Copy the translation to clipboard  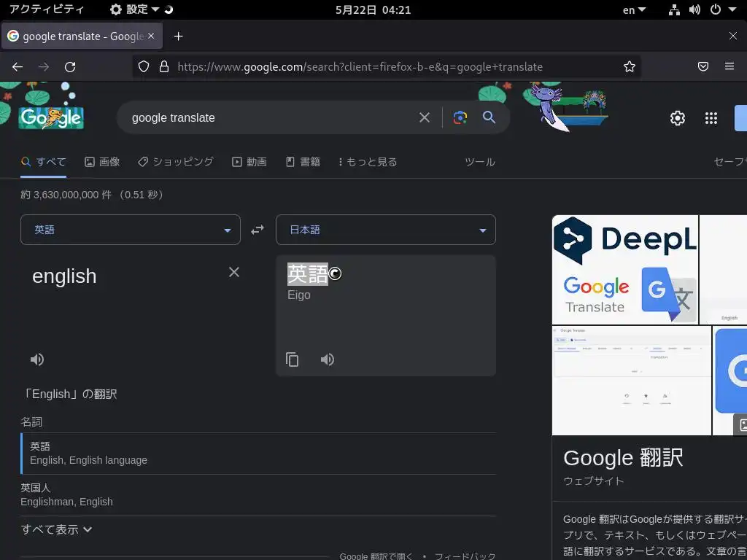(x=292, y=359)
